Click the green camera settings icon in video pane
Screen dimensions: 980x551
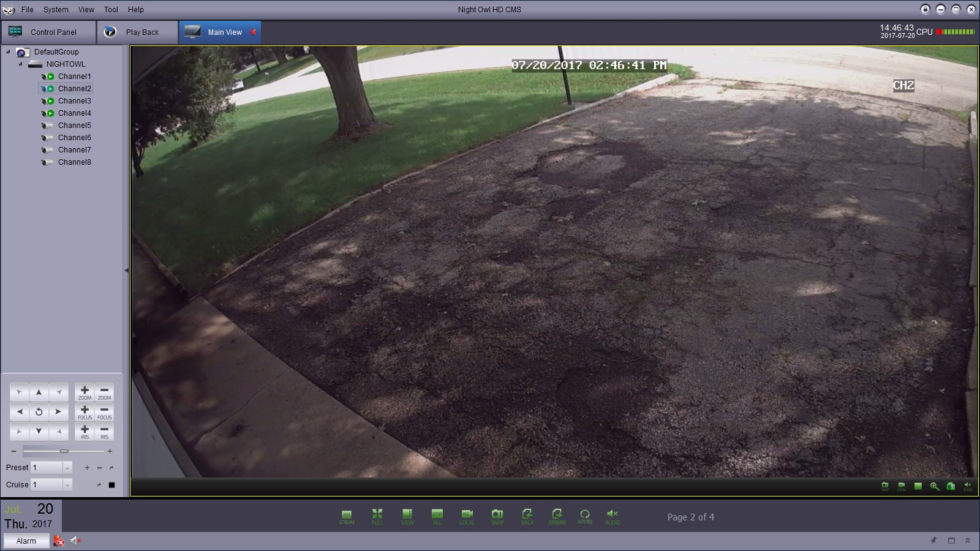[x=951, y=486]
